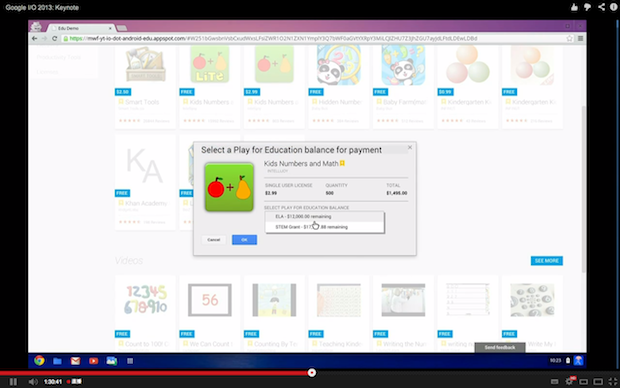Select the ELA $12,000.00 remaining balance
The height and width of the screenshot is (388, 620).
point(324,216)
